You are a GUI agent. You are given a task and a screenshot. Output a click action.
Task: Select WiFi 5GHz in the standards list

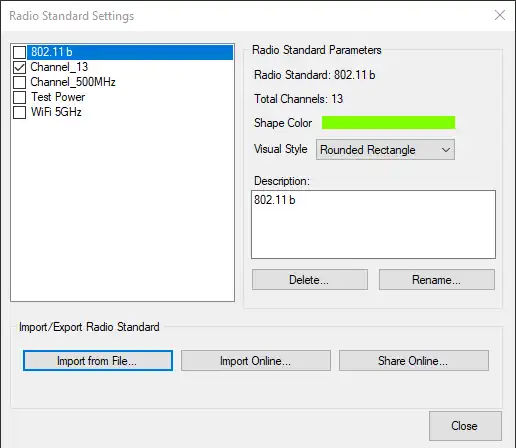pyautogui.click(x=56, y=112)
